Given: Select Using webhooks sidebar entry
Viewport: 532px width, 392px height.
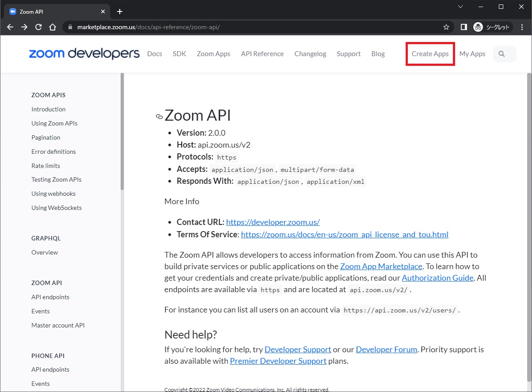Looking at the screenshot, I should click(53, 194).
